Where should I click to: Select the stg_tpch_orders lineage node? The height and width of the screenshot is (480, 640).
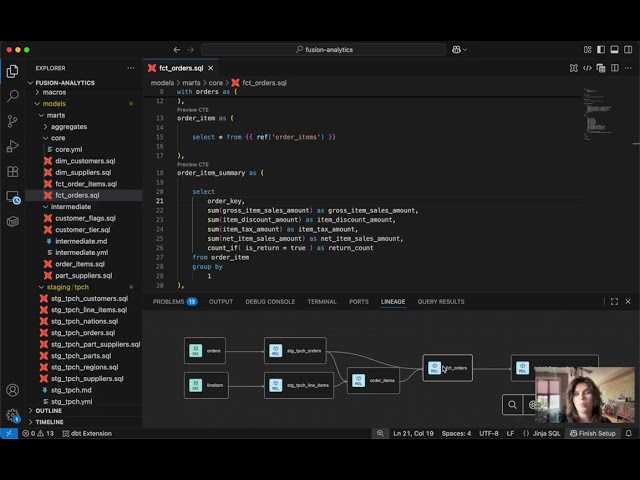coord(295,351)
